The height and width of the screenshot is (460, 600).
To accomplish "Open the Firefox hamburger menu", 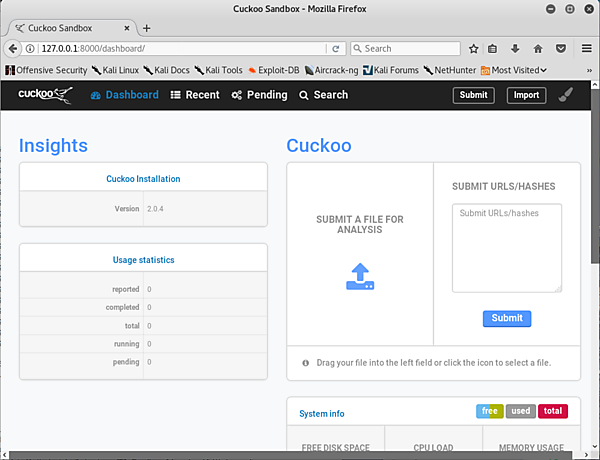I will tap(585, 48).
